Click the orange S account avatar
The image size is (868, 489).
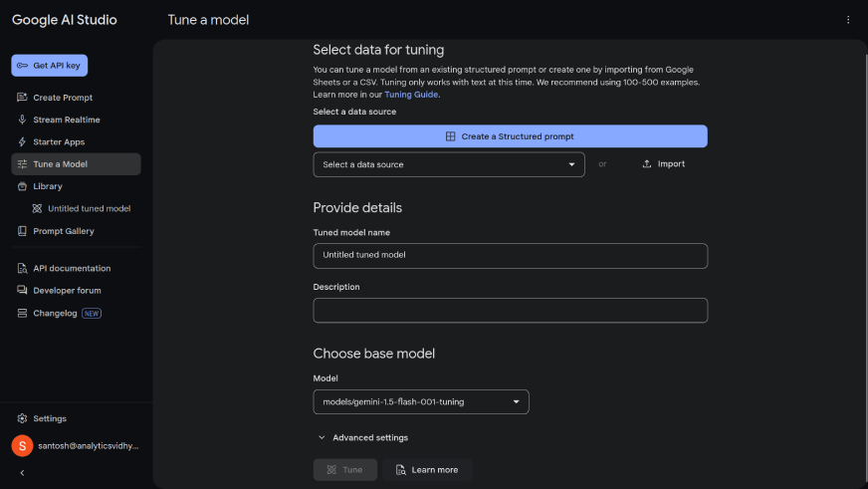pos(22,446)
